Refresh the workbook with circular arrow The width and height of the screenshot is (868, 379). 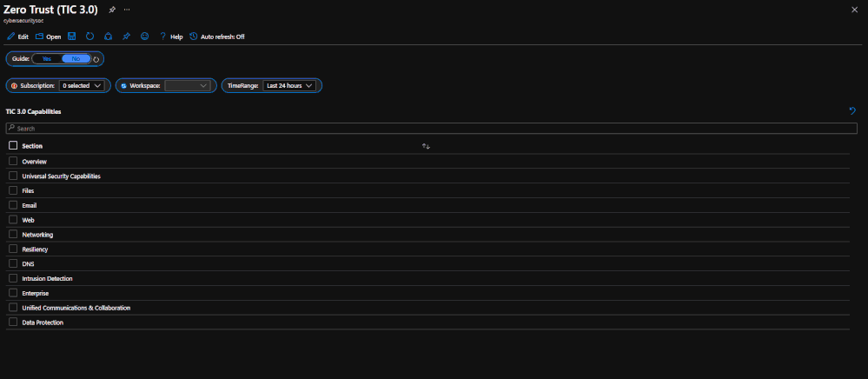tap(89, 36)
